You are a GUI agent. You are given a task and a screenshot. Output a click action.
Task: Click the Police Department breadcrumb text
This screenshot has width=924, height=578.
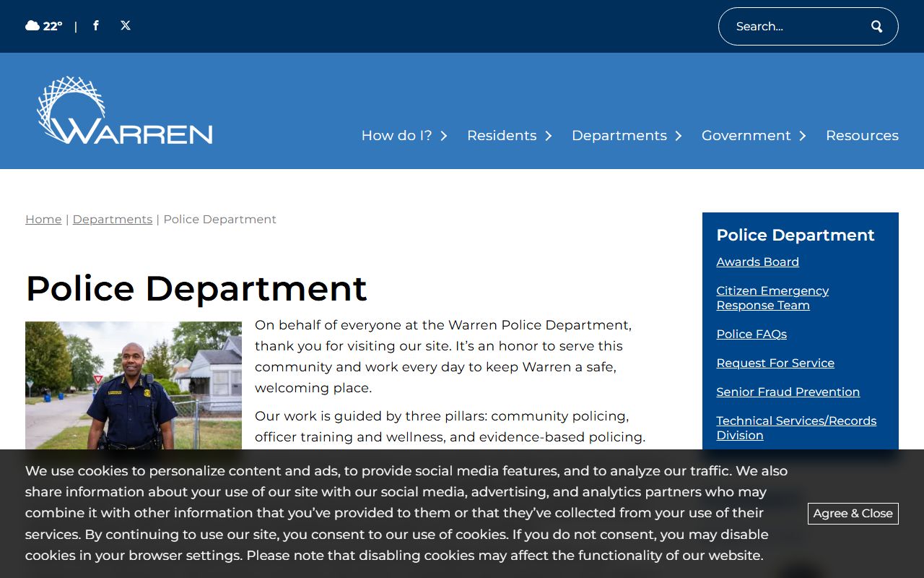220,220
